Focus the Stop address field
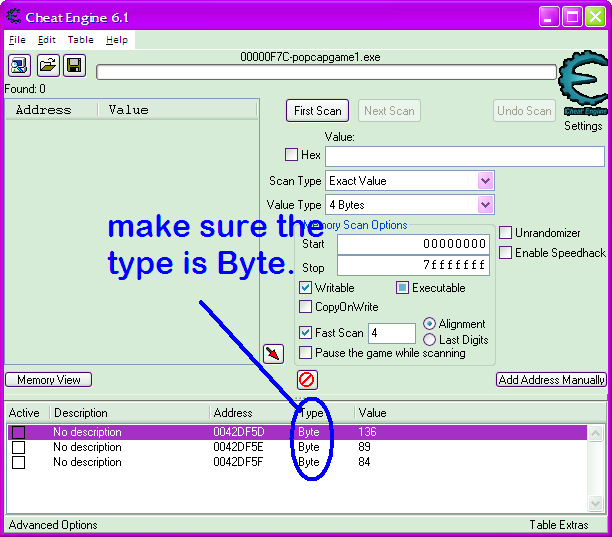Image resolution: width=612 pixels, height=537 pixels. [x=413, y=265]
